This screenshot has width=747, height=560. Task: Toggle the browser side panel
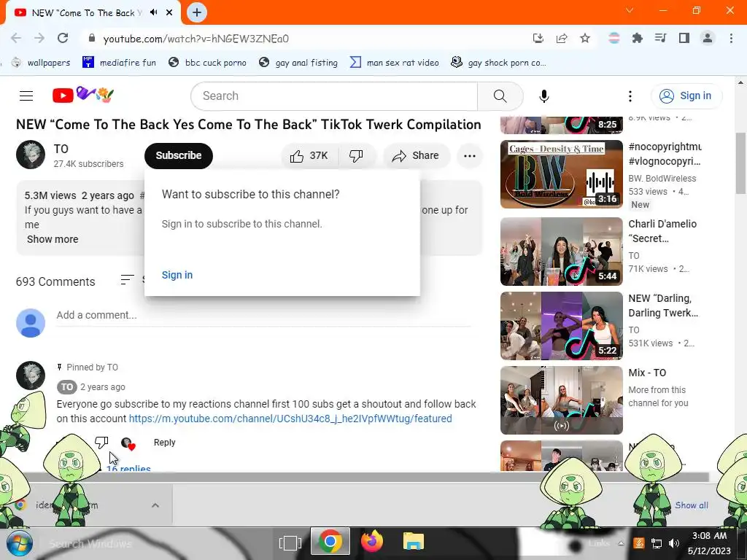click(x=684, y=39)
